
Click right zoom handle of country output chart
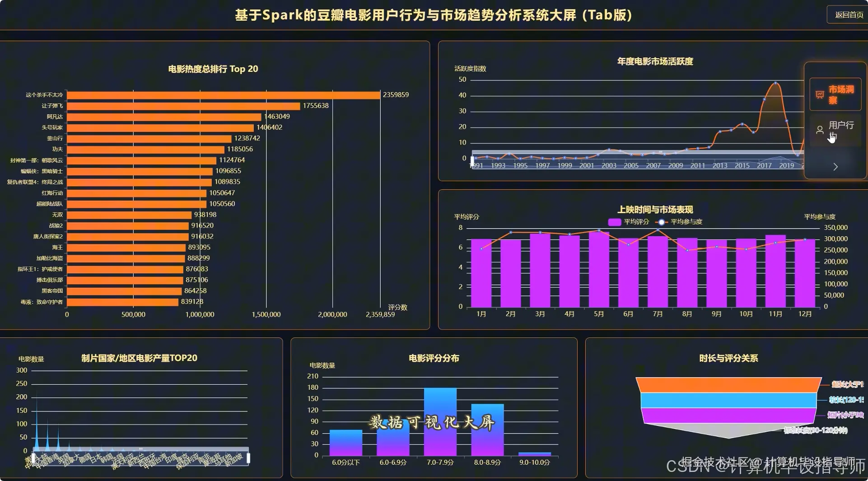pos(248,458)
